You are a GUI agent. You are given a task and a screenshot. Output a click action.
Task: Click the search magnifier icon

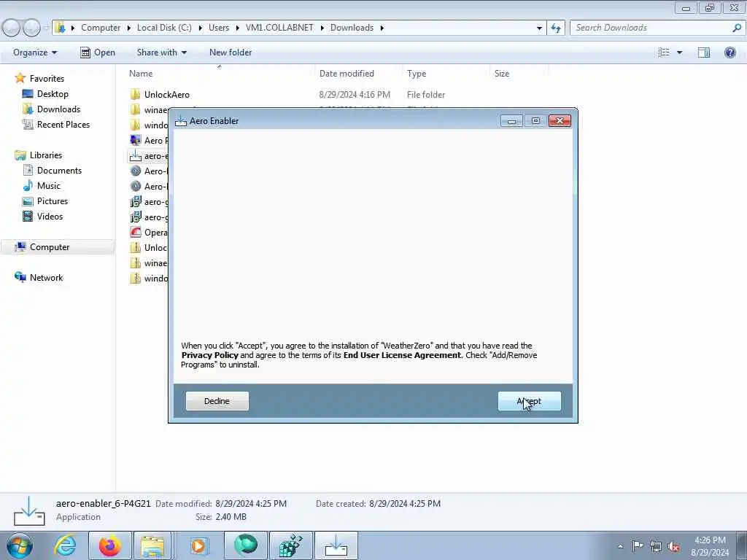(x=737, y=28)
